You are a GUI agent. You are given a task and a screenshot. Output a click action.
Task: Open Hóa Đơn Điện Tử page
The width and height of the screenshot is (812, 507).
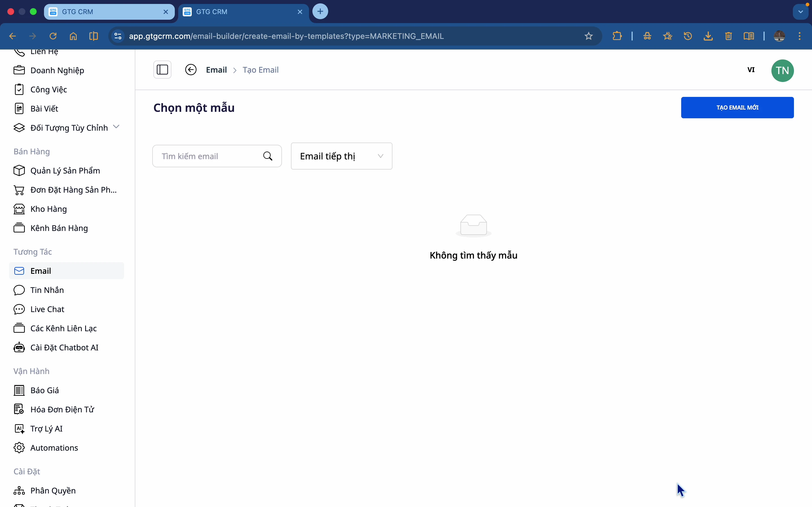(x=62, y=410)
